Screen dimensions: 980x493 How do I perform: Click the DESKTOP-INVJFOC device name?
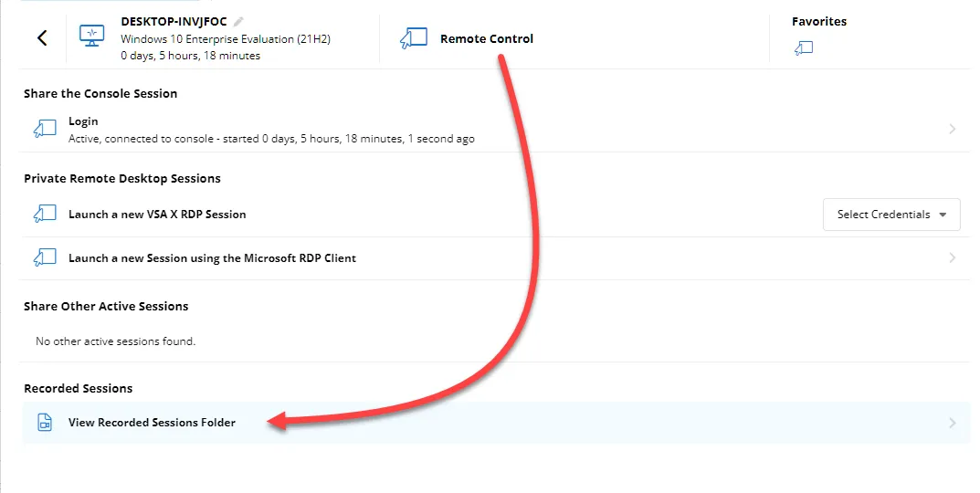[x=174, y=21]
